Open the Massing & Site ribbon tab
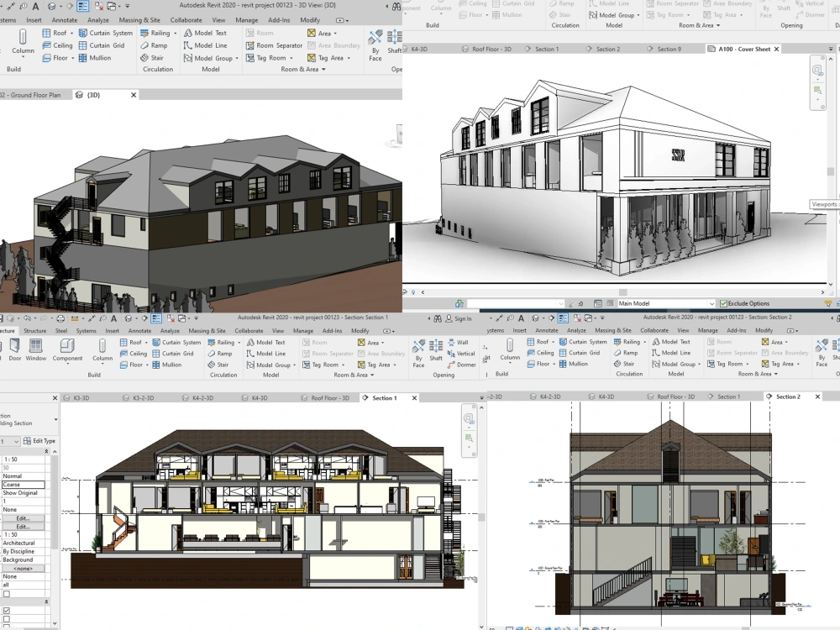840x630 pixels. point(139,19)
